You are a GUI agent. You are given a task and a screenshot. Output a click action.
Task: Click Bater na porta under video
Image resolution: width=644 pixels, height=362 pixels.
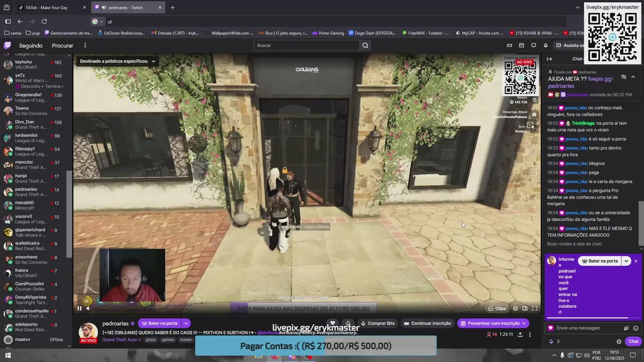coord(159,323)
